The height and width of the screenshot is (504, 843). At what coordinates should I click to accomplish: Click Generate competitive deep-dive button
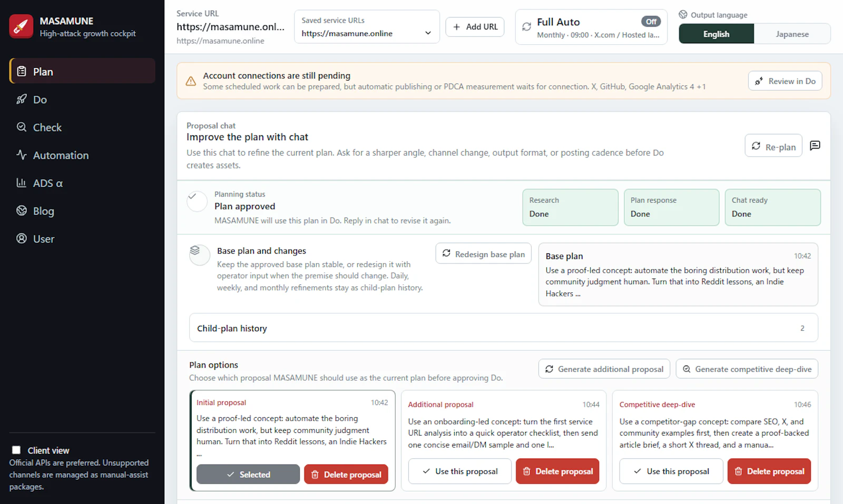tap(747, 369)
